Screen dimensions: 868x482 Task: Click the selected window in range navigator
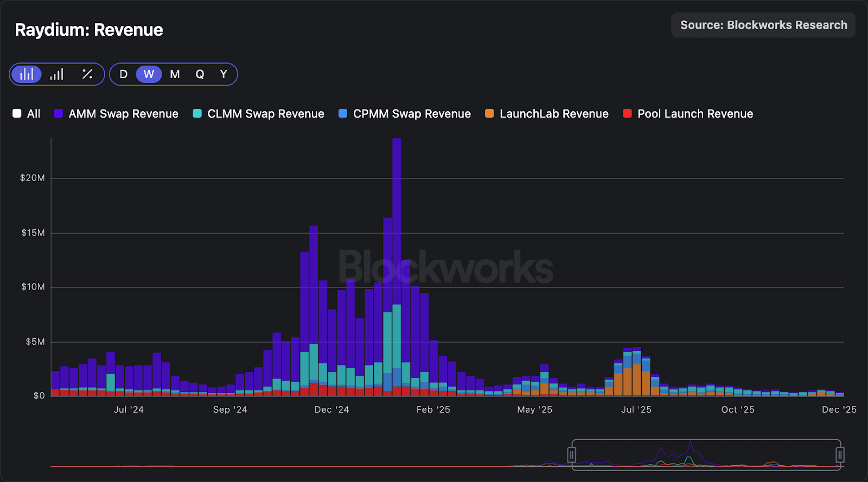705,455
